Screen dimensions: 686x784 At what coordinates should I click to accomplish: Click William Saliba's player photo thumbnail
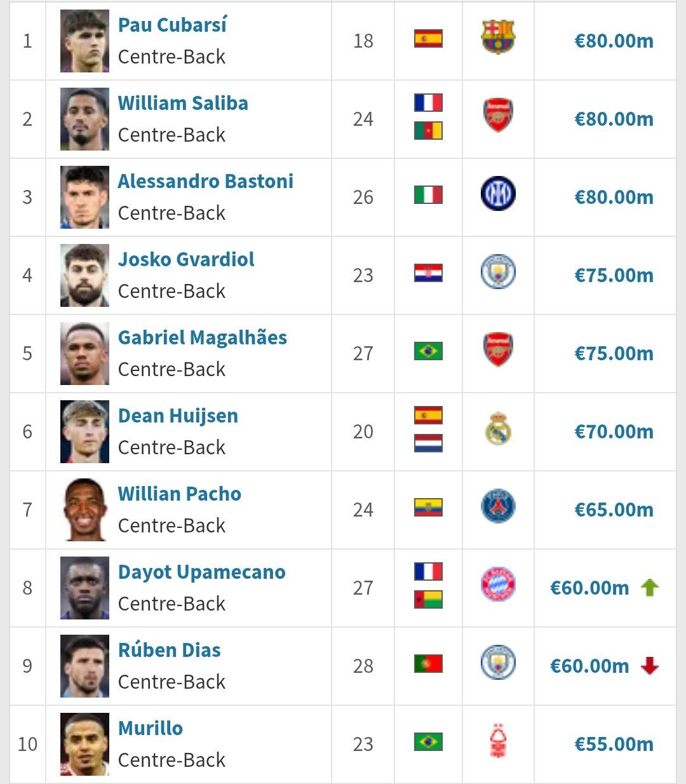84,119
